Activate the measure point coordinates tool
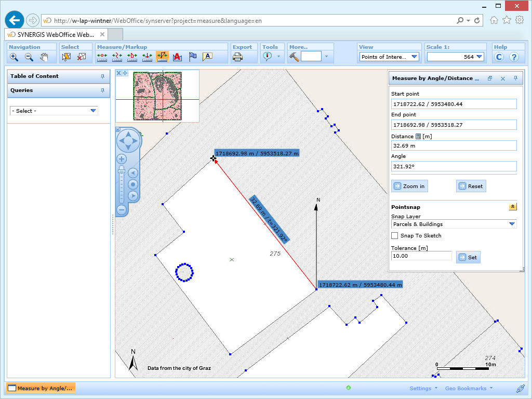Image resolution: width=532 pixels, height=399 pixels. point(102,57)
